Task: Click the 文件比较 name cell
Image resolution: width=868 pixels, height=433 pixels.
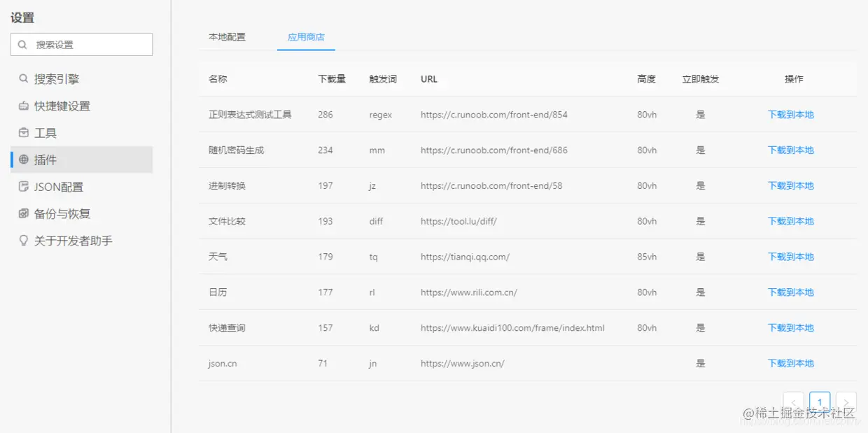Action: (227, 221)
